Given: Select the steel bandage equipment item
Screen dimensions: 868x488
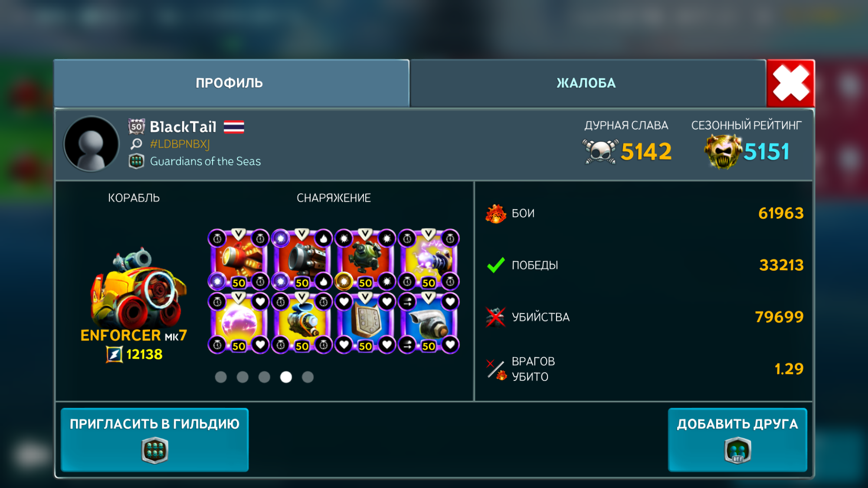Looking at the screenshot, I should pyautogui.click(x=429, y=323).
